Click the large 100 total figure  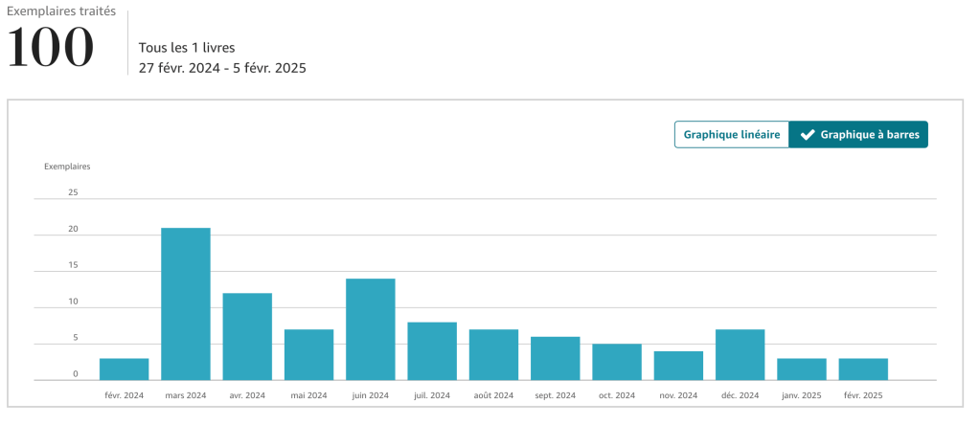tap(51, 48)
